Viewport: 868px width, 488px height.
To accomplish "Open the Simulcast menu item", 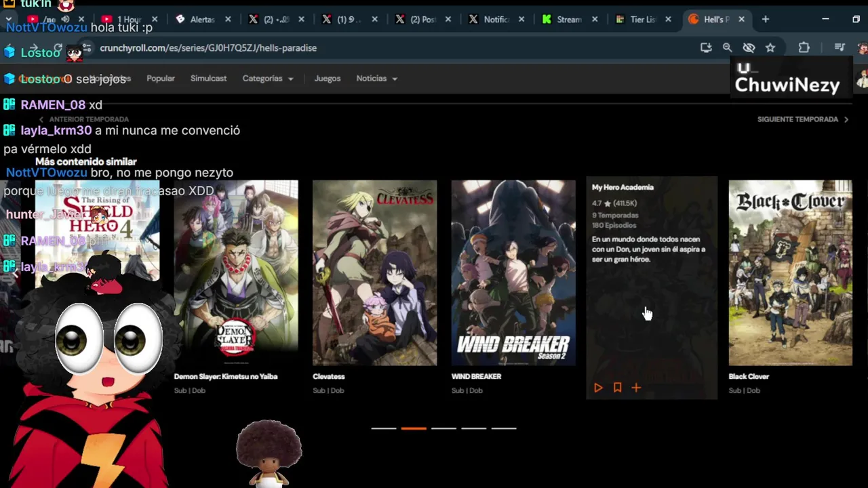I will pyautogui.click(x=208, y=79).
